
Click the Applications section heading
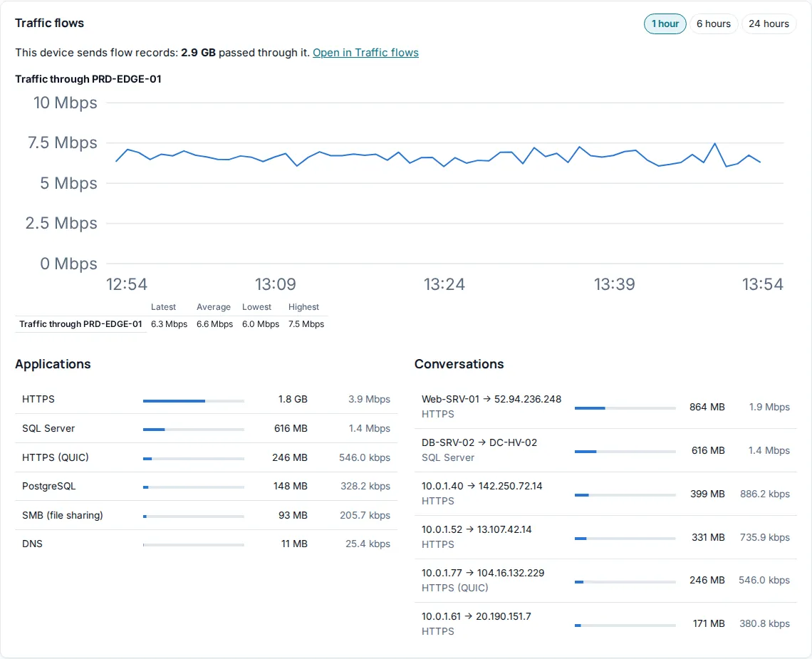pyautogui.click(x=53, y=363)
